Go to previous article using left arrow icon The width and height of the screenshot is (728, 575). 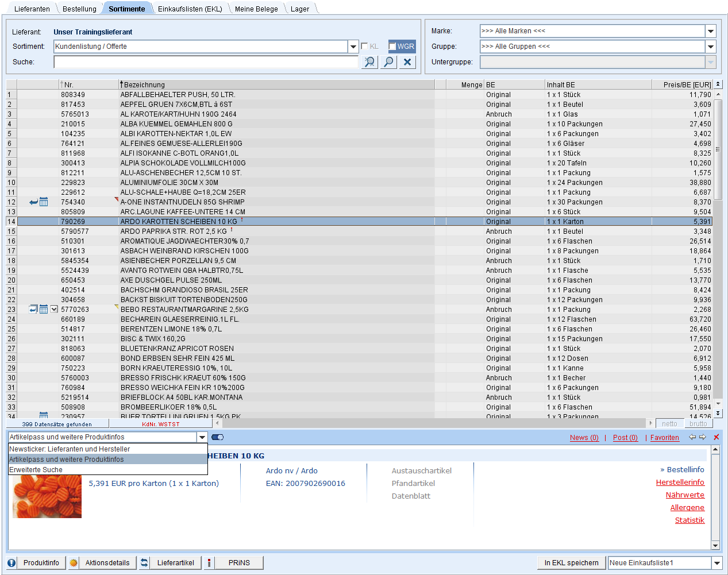(x=692, y=437)
